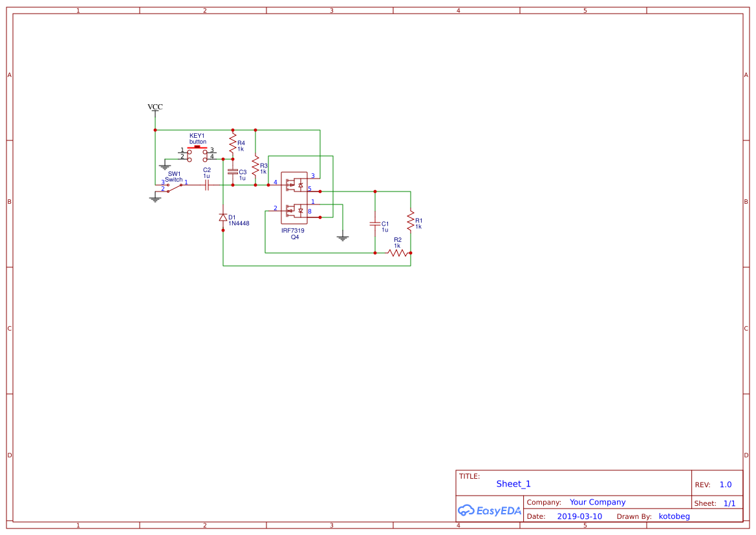The image size is (756, 535).
Task: Click the Your Company text
Action: pyautogui.click(x=597, y=502)
